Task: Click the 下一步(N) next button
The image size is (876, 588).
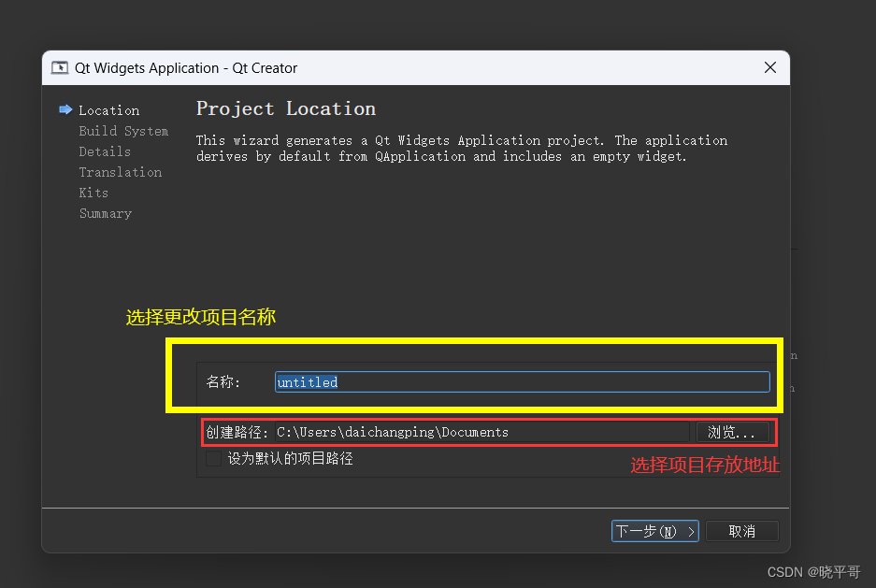Action: (x=654, y=531)
